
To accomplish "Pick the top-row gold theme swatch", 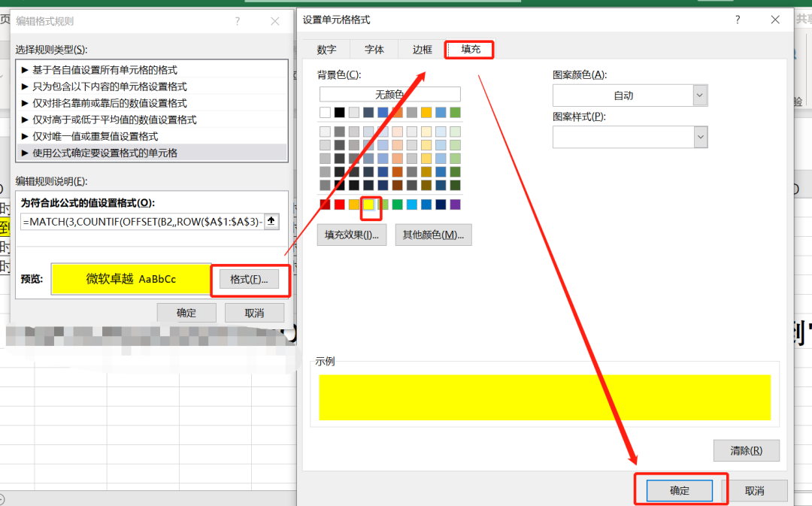I will [x=426, y=112].
